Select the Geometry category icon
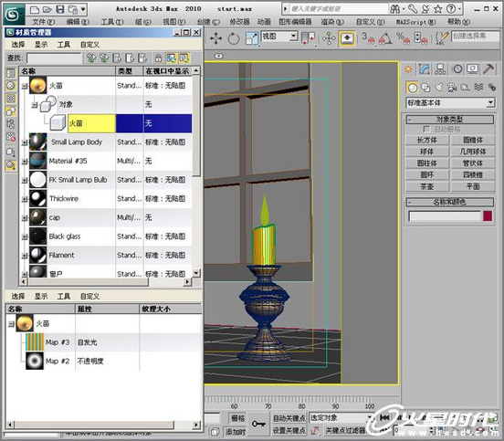This screenshot has width=504, height=441. [x=412, y=87]
